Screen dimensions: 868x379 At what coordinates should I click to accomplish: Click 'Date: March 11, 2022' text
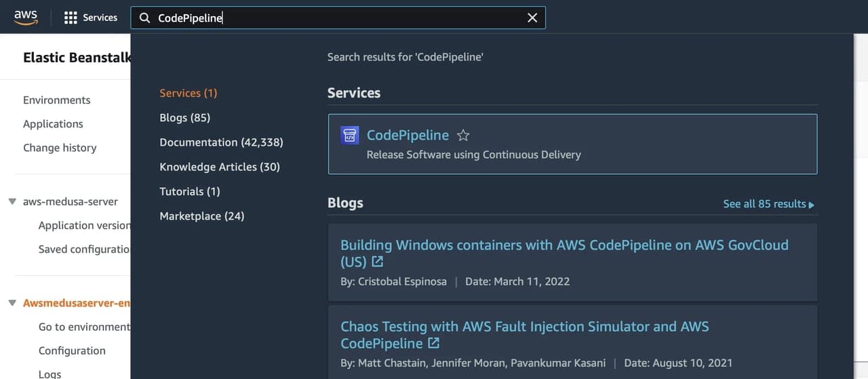pos(517,281)
